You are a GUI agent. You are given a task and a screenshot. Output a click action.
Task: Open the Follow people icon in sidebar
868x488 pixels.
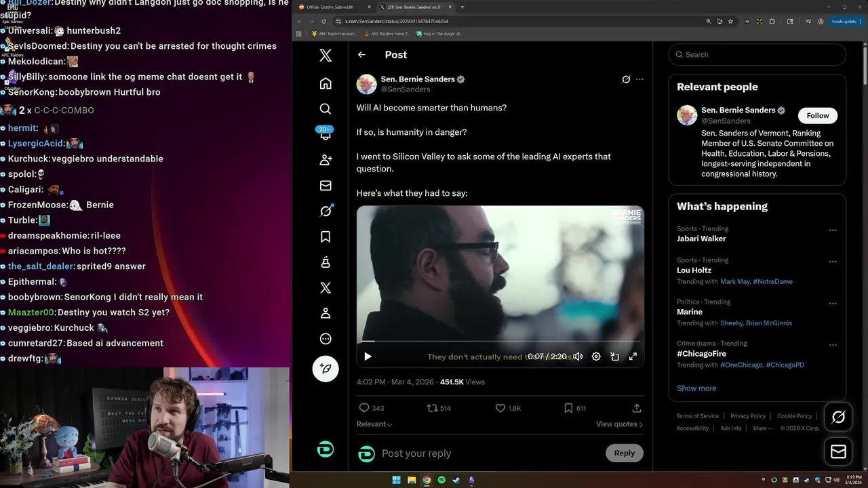[x=325, y=160]
